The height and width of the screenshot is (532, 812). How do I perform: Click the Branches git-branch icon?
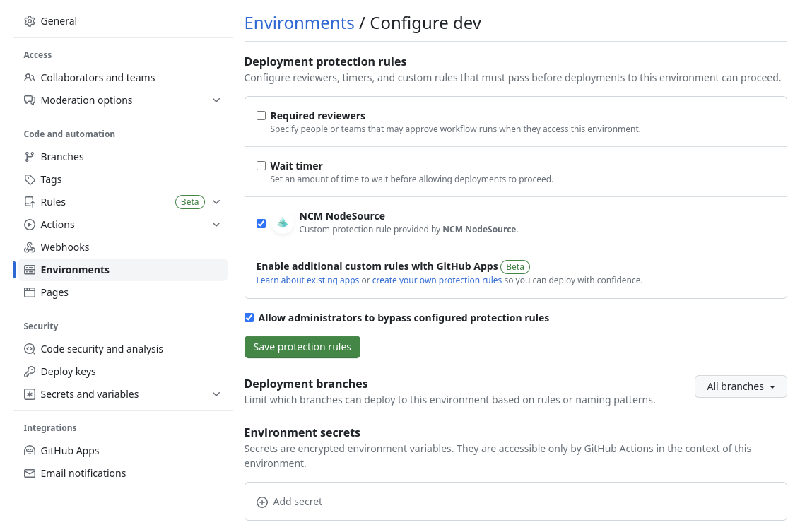click(30, 157)
